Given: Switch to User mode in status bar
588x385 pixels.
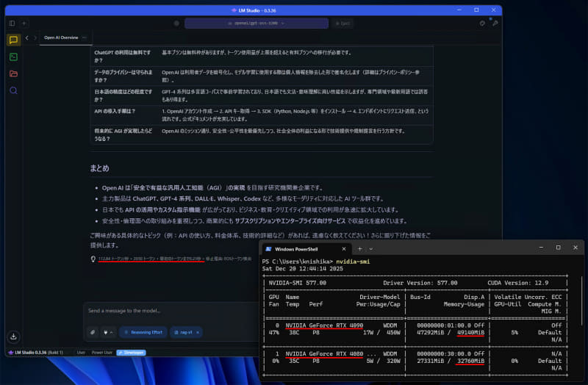Looking at the screenshot, I should coord(81,353).
